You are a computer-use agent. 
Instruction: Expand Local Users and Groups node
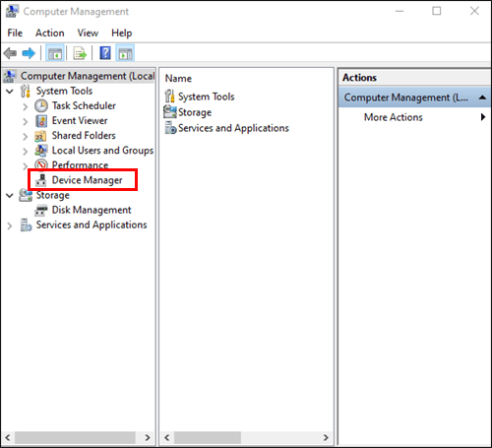click(26, 152)
